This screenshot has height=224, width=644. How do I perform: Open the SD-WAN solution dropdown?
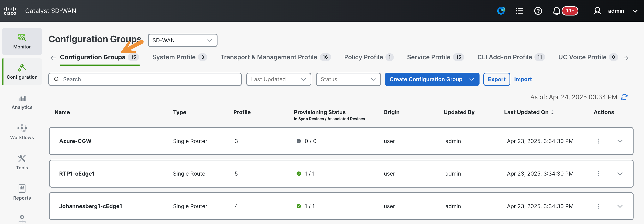182,40
